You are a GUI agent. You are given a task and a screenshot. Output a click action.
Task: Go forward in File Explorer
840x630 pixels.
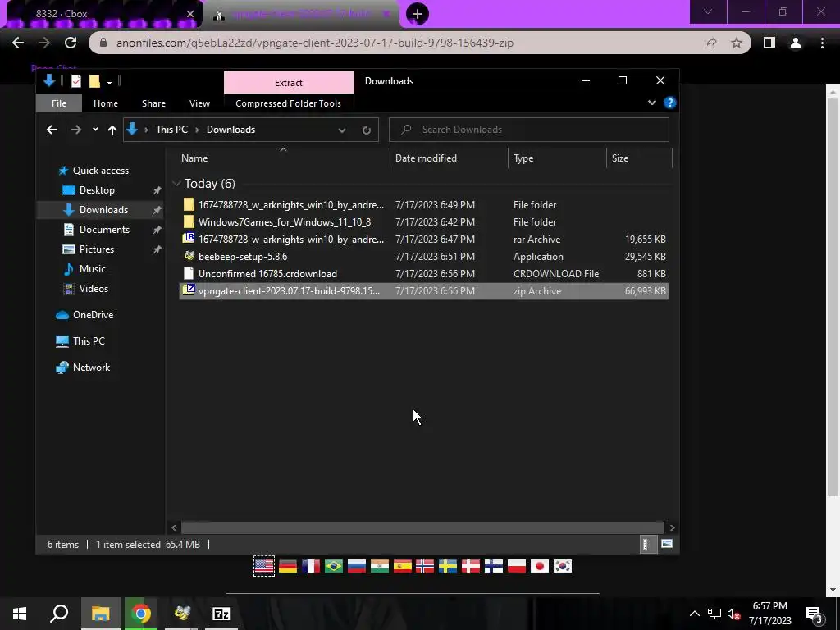76,130
